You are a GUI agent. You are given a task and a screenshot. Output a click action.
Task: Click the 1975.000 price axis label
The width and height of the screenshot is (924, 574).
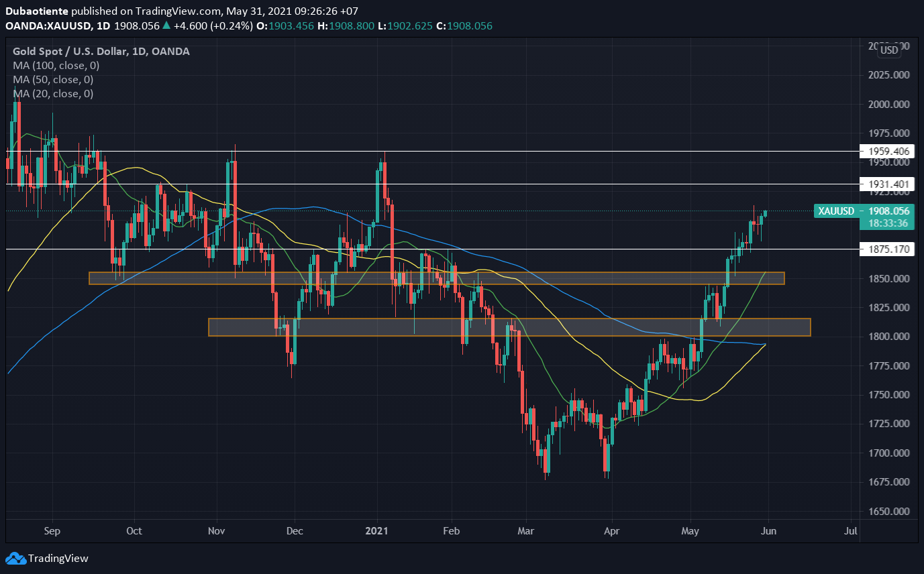tap(888, 133)
